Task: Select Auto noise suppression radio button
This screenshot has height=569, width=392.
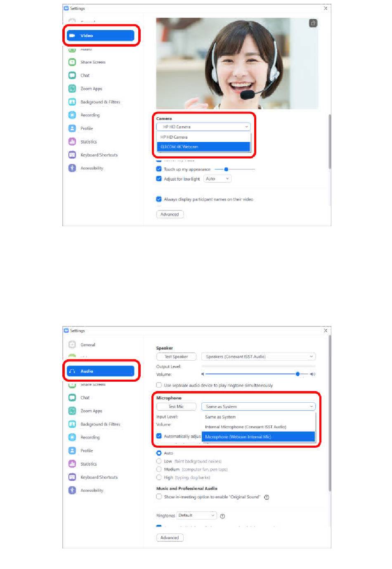Action: coord(159,453)
